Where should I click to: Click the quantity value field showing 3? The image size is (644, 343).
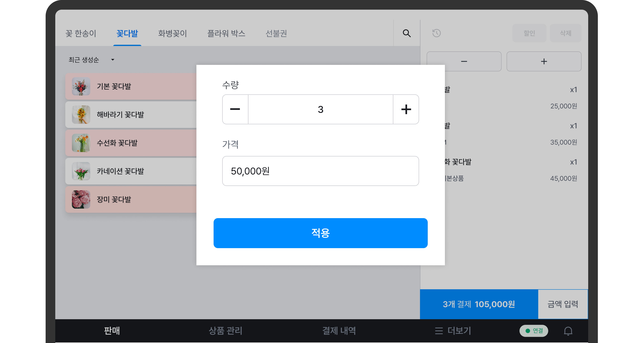(321, 109)
